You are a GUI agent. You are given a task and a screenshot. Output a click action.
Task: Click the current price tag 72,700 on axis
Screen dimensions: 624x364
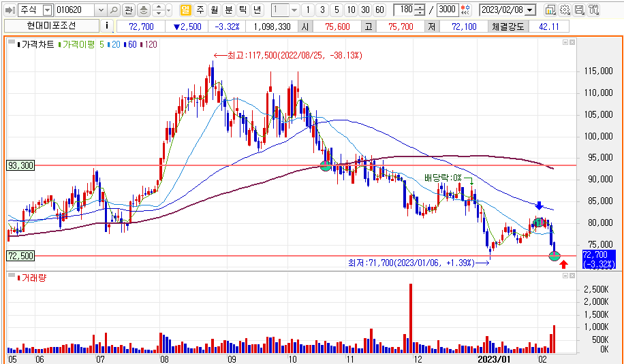[599, 259]
